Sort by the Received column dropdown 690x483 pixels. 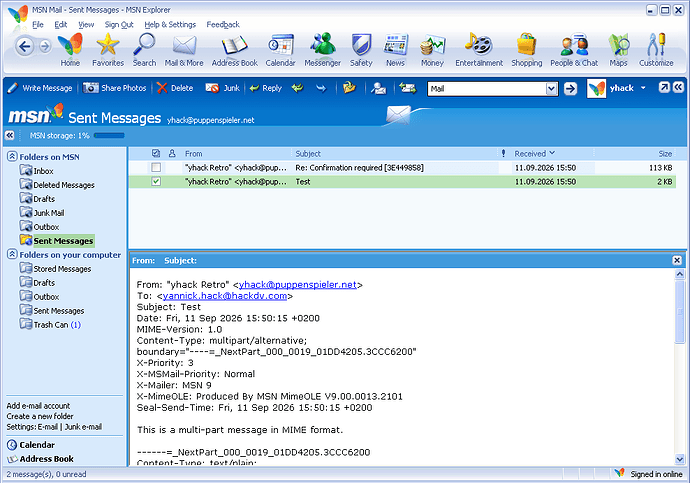(535, 154)
